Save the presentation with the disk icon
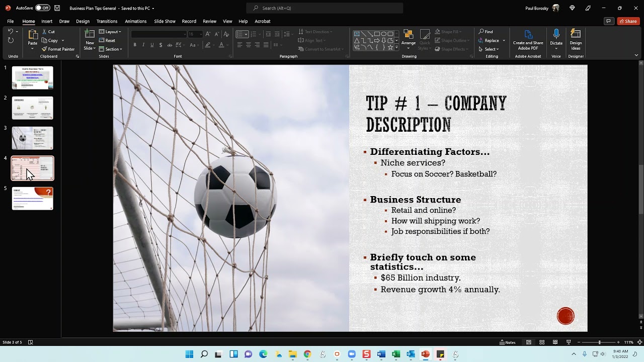This screenshot has width=644, height=362. coord(57,8)
